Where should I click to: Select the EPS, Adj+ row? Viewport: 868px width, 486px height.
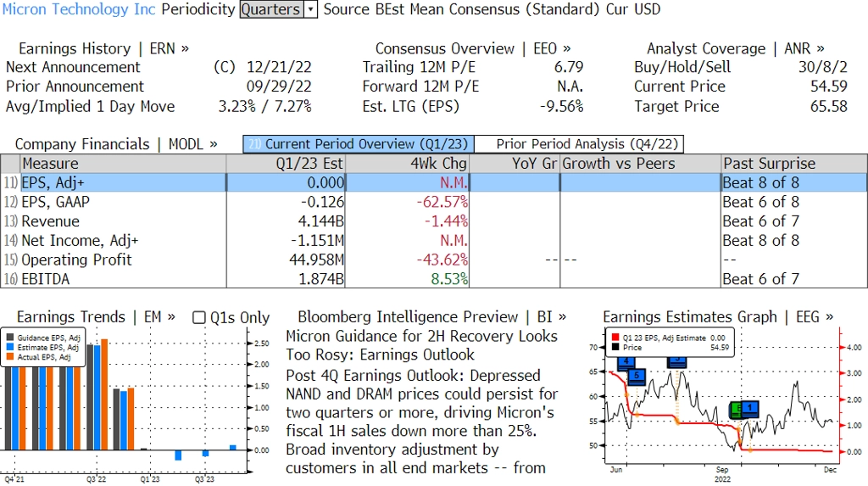click(434, 183)
